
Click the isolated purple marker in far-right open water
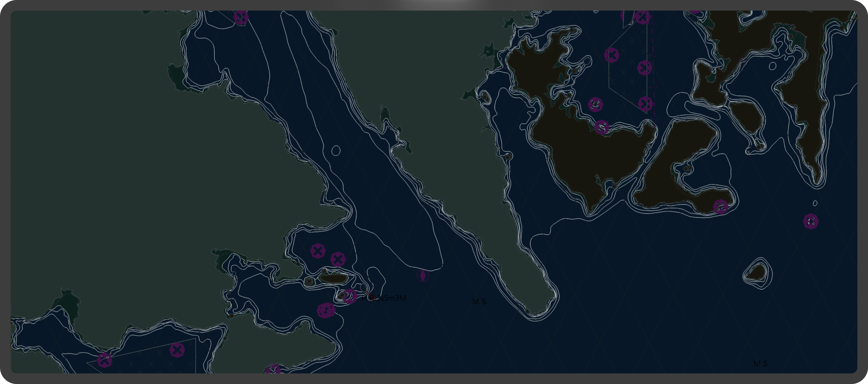(x=811, y=221)
